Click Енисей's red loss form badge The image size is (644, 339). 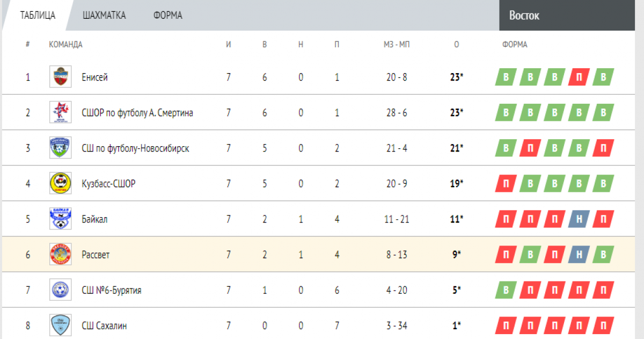pyautogui.click(x=579, y=77)
